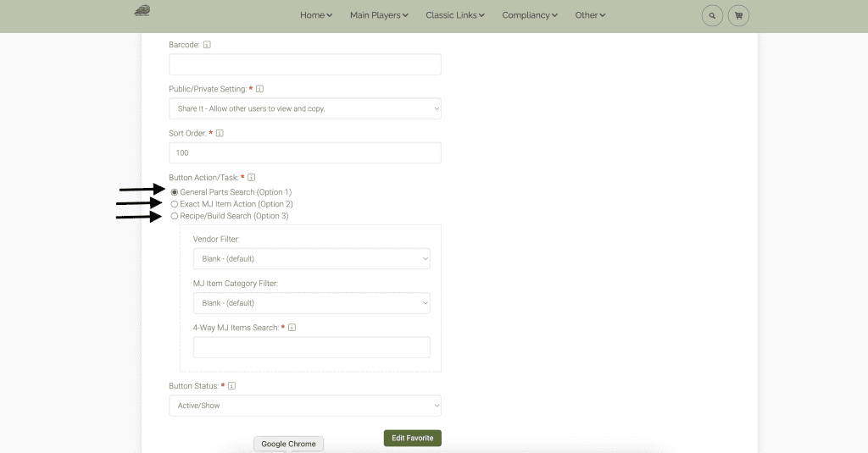Open the Button Status dropdown
Screen dimensions: 868x453
click(305, 406)
